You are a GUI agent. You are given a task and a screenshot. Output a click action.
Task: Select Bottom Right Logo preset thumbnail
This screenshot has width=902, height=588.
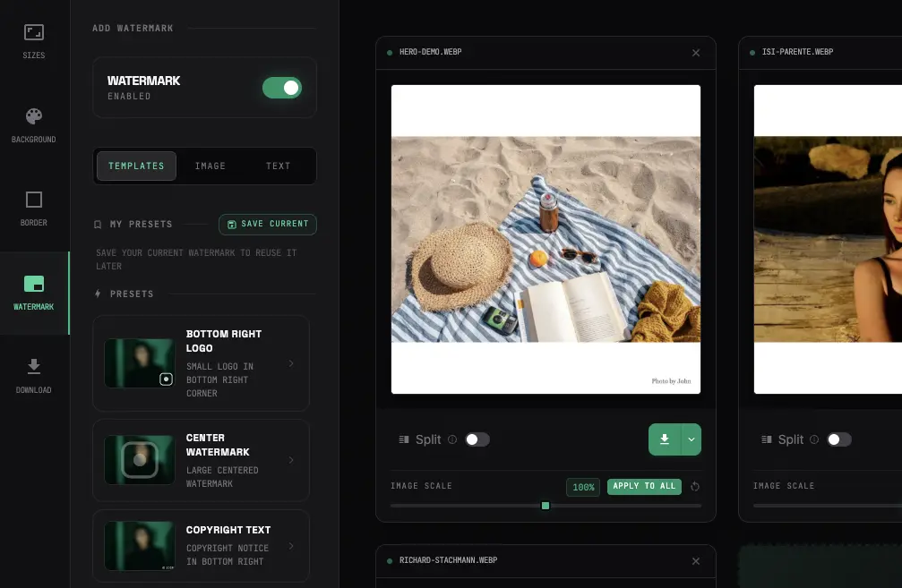click(x=140, y=363)
